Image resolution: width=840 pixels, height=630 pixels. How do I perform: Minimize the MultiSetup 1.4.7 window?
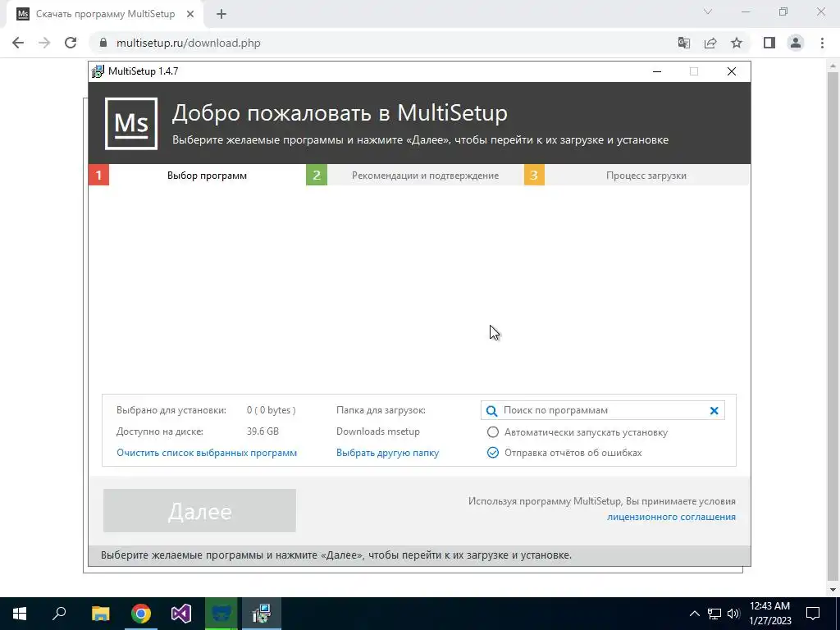[x=657, y=71]
